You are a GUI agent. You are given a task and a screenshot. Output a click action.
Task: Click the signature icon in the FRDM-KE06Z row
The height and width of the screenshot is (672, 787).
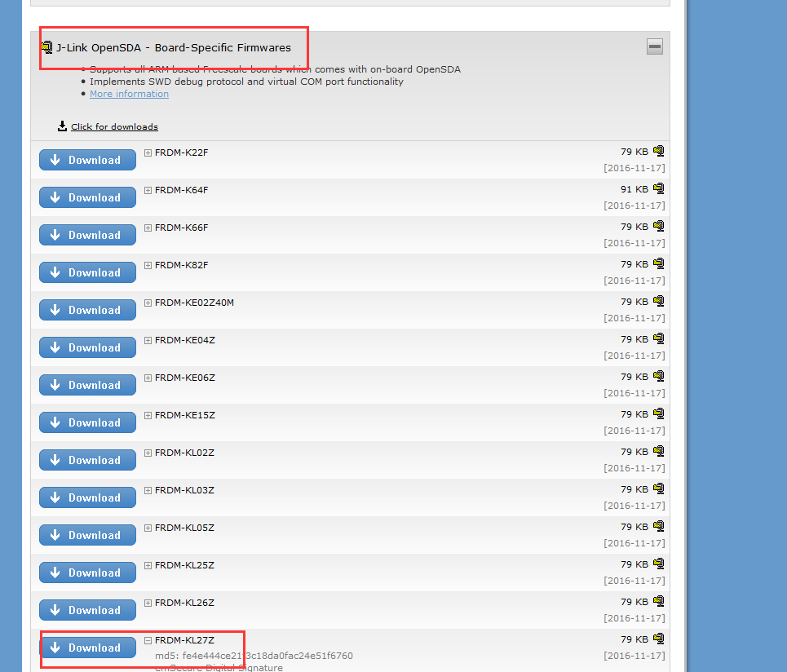658,376
